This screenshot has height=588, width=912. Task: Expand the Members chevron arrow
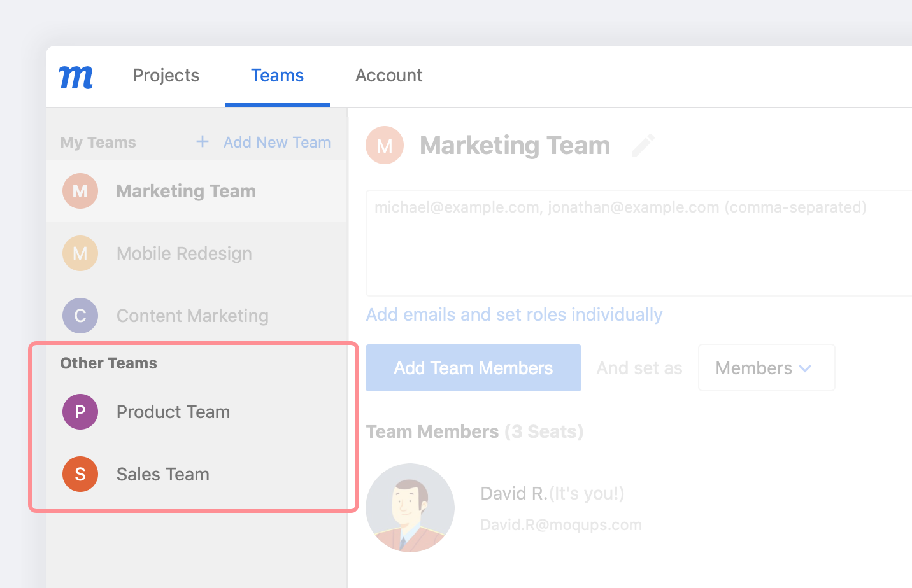[x=805, y=368]
